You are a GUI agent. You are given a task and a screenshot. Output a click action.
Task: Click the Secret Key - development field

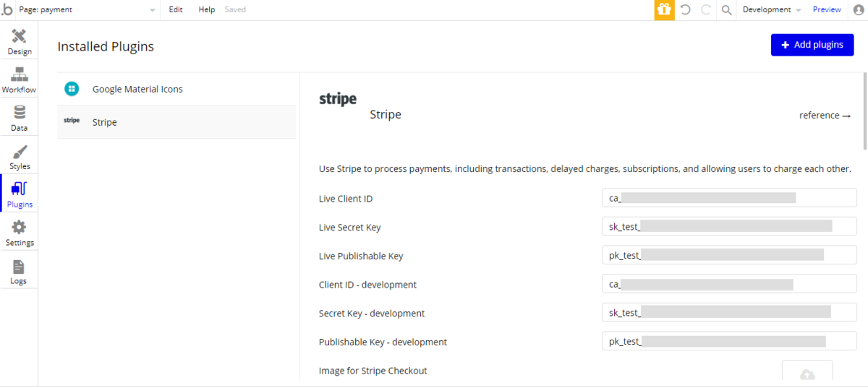[x=729, y=313]
